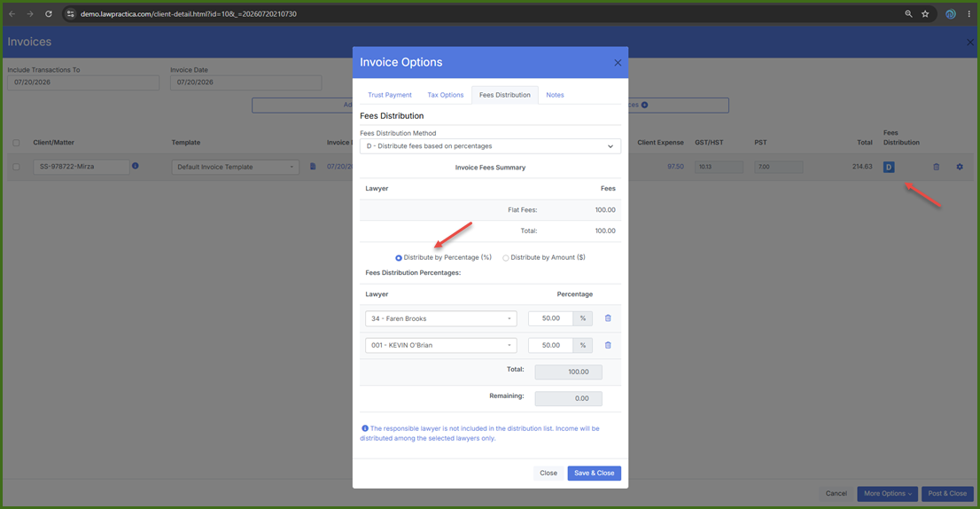Click Cancel on the Invoices page
Viewport: 980px width, 509px height.
pos(836,493)
